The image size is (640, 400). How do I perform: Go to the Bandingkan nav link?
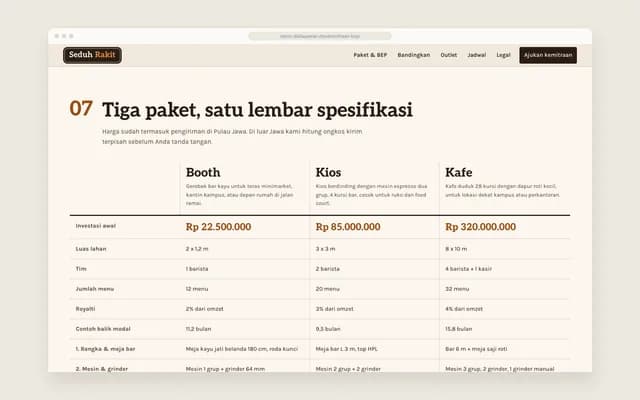point(413,55)
